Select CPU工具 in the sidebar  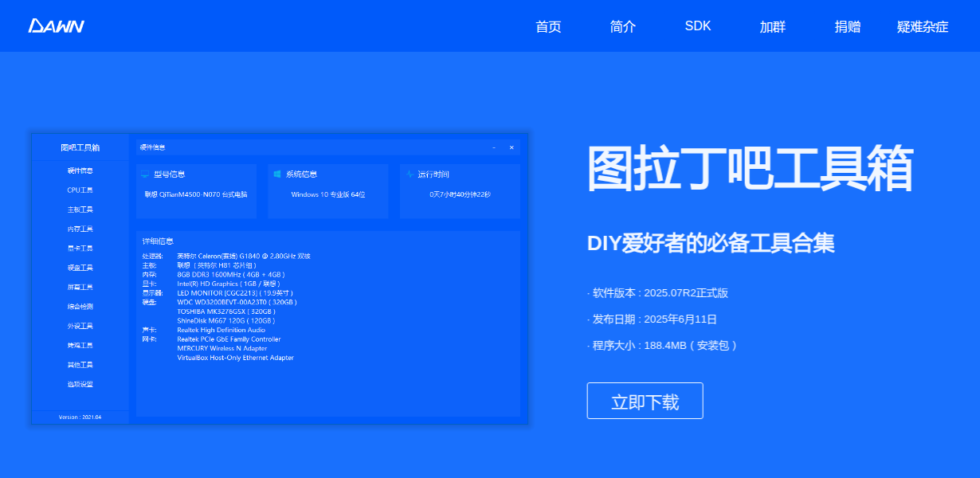click(x=80, y=190)
